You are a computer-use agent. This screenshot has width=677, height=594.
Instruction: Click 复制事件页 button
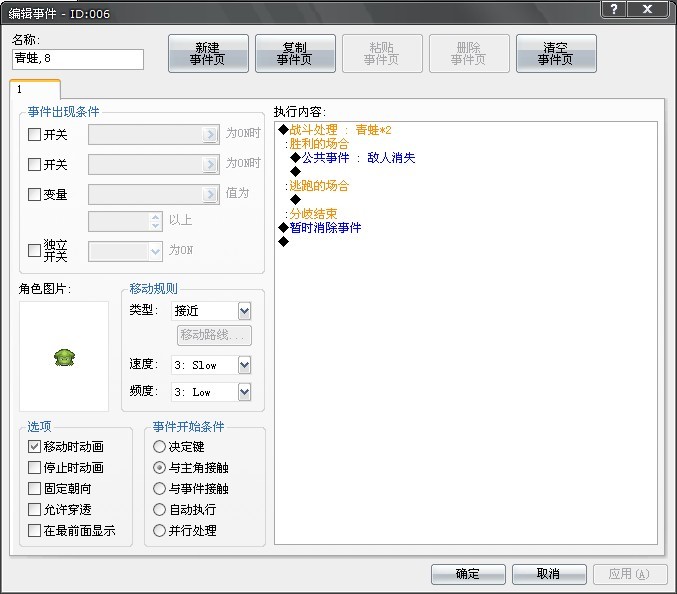[295, 54]
